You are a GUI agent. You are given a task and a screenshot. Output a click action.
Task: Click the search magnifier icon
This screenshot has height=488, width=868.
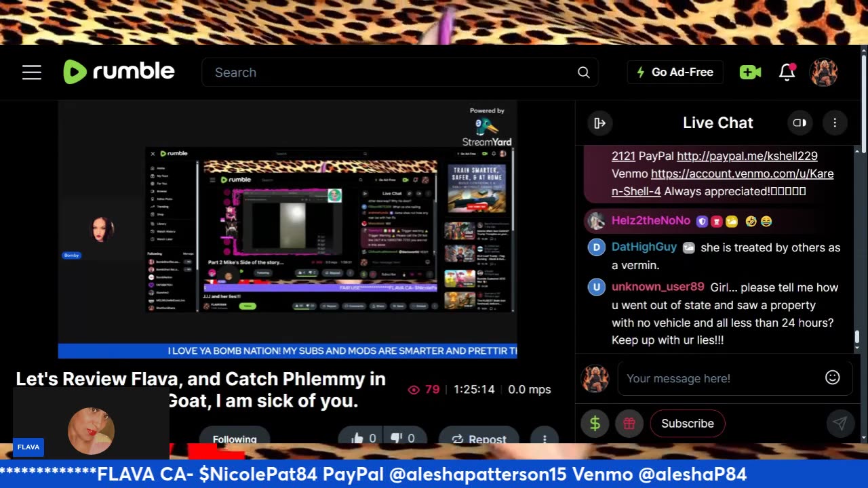[583, 73]
